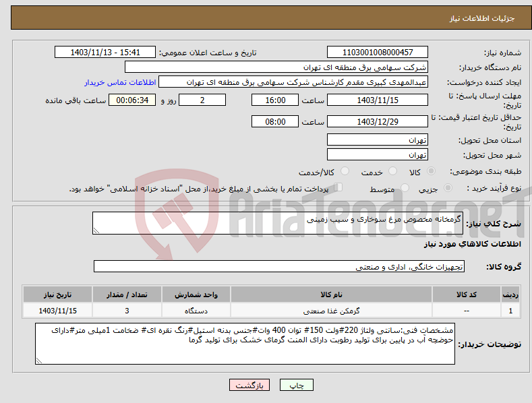The image size is (532, 403).
Task: Click the نام کالا column header
Action: coord(331,294)
